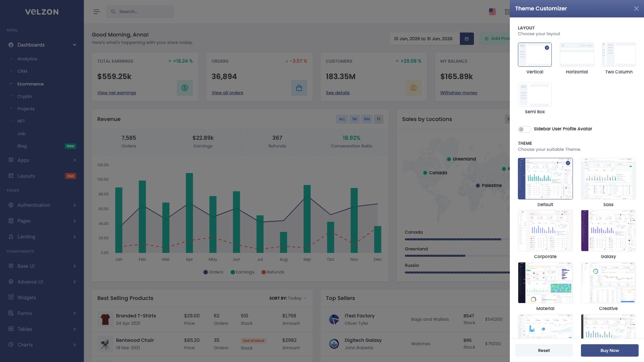
Task: Choose the Galaxy theme
Action: (608, 231)
